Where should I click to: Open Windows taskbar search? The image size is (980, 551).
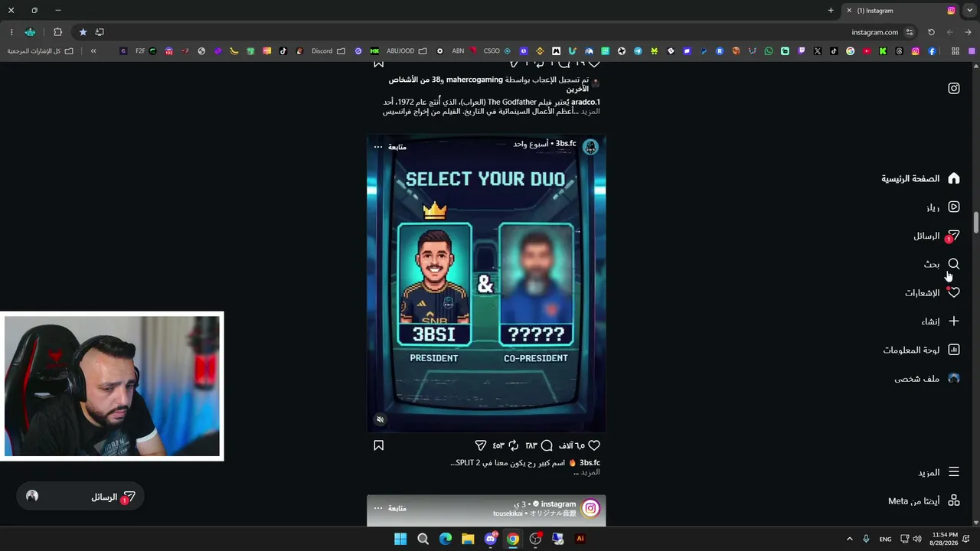coord(423,539)
